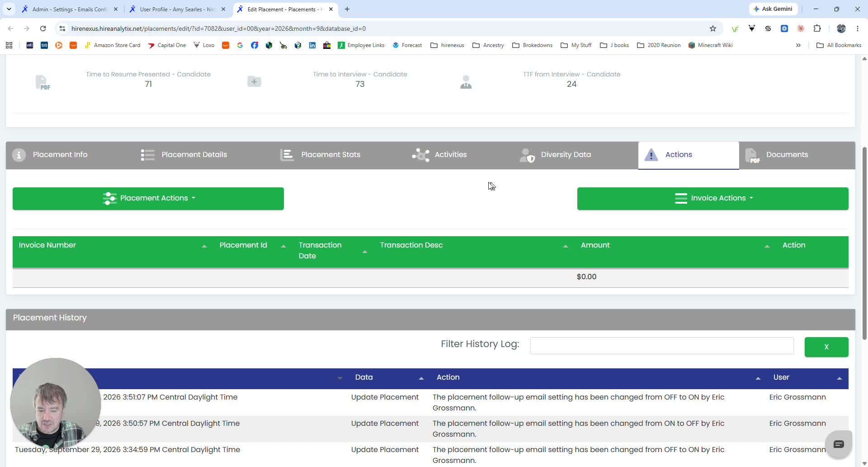
Task: Click the folder-plus icon beside Time to Interview
Action: click(x=254, y=81)
